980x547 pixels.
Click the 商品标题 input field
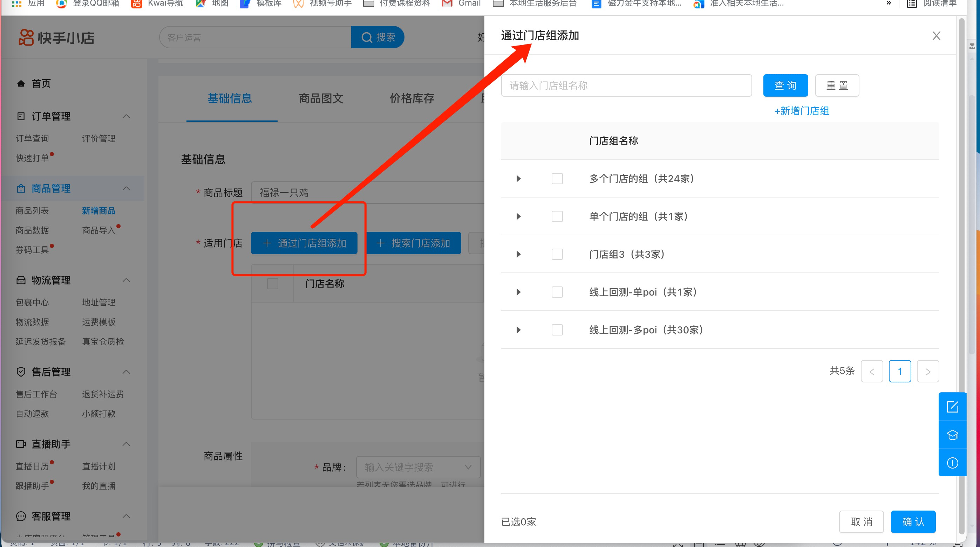tap(367, 193)
